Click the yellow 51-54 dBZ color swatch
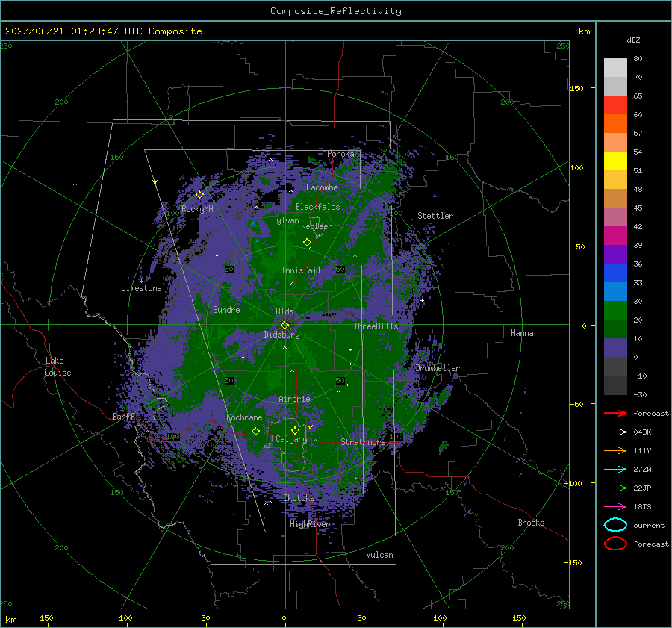672x628 pixels. pyautogui.click(x=615, y=161)
